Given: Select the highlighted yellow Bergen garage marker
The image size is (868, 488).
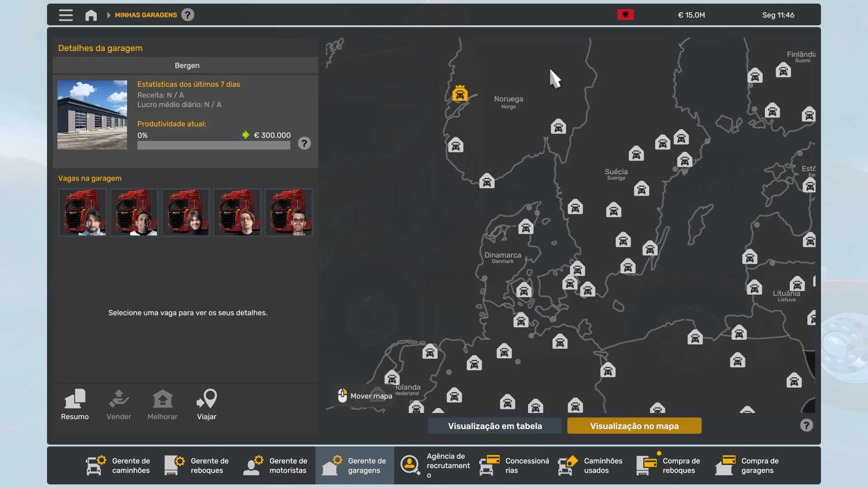Looking at the screenshot, I should point(460,94).
